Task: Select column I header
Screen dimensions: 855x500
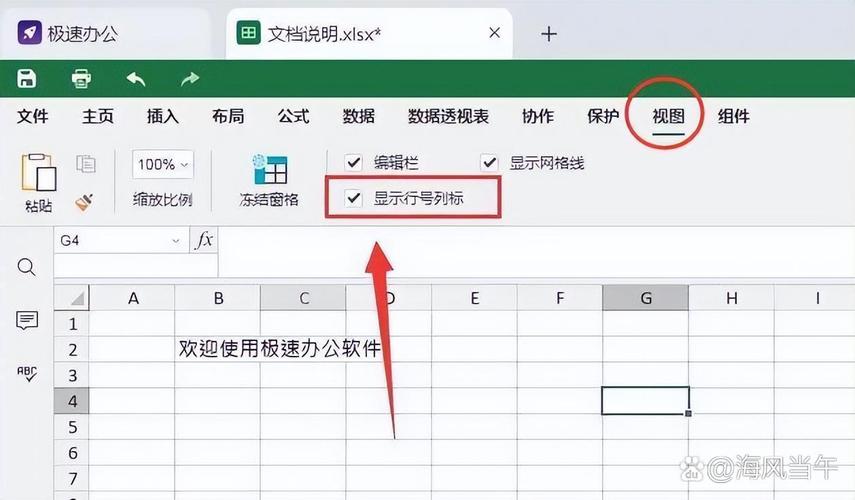Action: [816, 298]
